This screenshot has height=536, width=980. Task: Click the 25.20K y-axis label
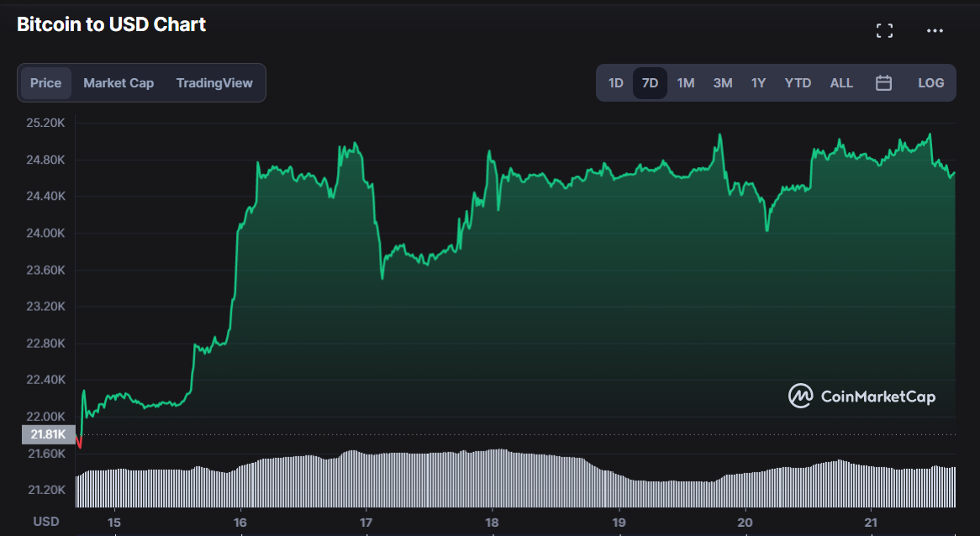pos(45,123)
